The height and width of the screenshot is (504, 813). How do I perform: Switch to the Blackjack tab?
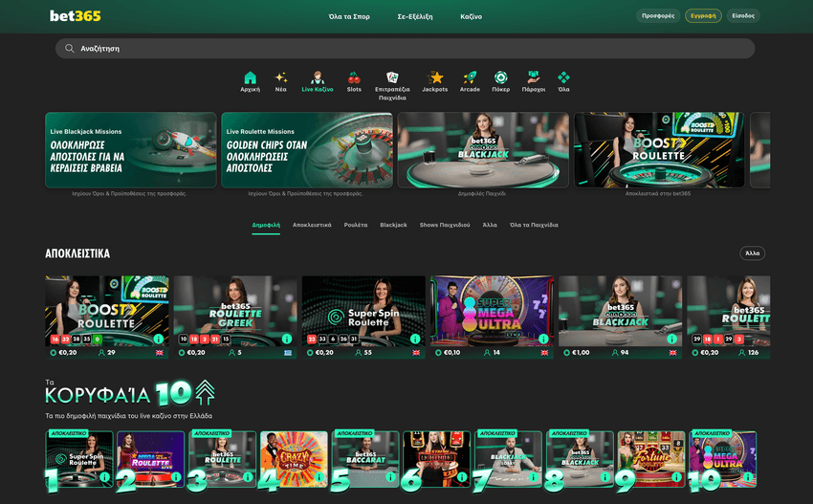point(393,225)
